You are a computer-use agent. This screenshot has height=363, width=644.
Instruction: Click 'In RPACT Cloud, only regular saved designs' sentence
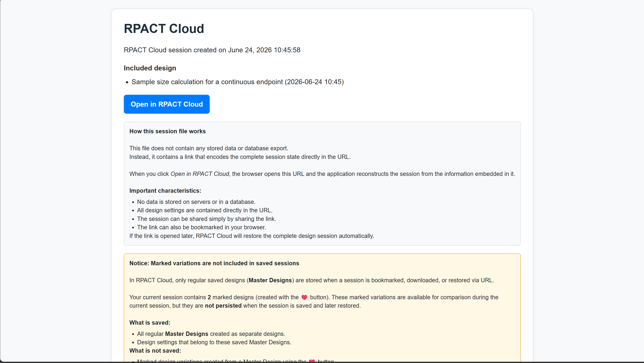(312, 280)
